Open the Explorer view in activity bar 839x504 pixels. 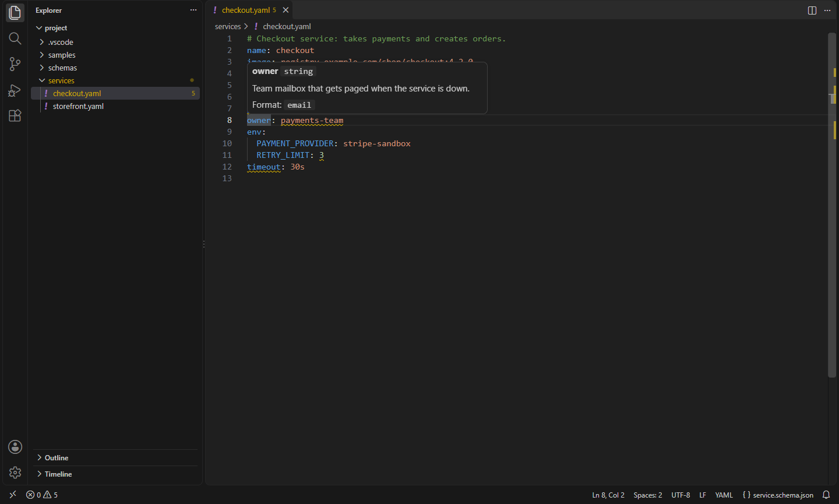[15, 12]
